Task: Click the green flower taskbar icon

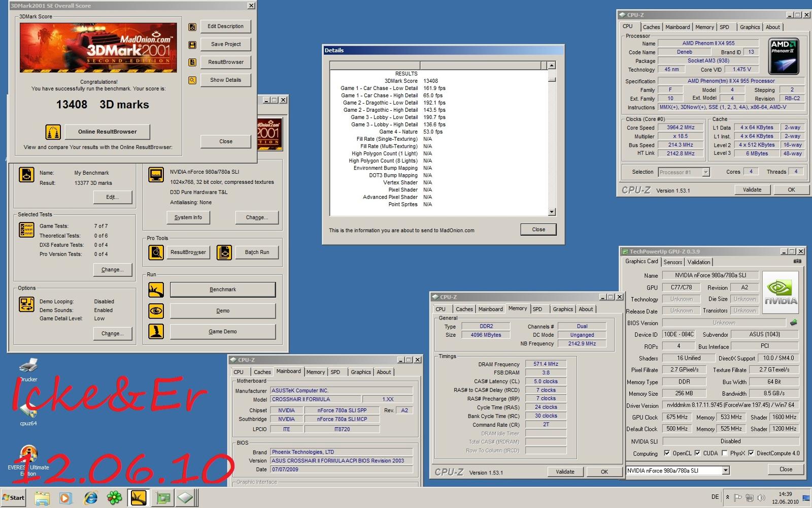Action: [x=115, y=498]
